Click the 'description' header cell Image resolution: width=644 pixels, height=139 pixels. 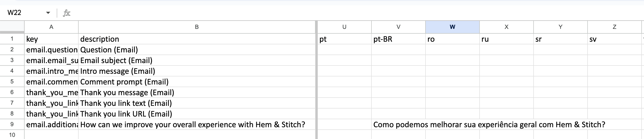(197, 39)
